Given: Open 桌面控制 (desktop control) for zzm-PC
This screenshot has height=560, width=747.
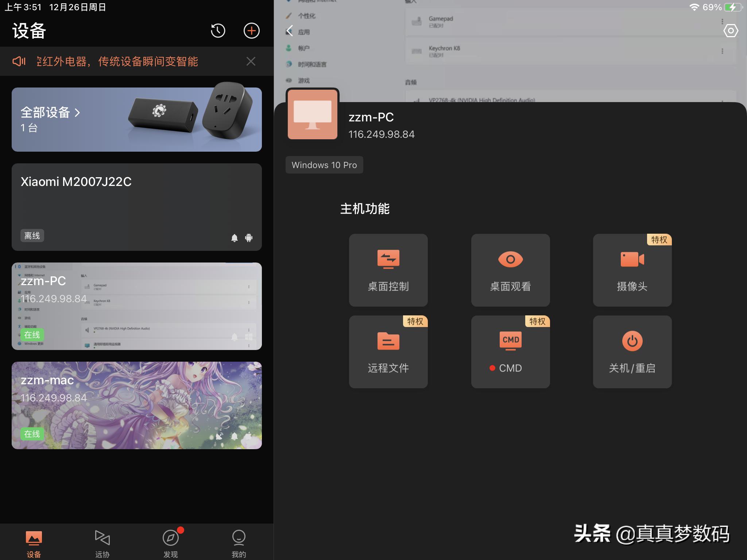Looking at the screenshot, I should click(388, 270).
